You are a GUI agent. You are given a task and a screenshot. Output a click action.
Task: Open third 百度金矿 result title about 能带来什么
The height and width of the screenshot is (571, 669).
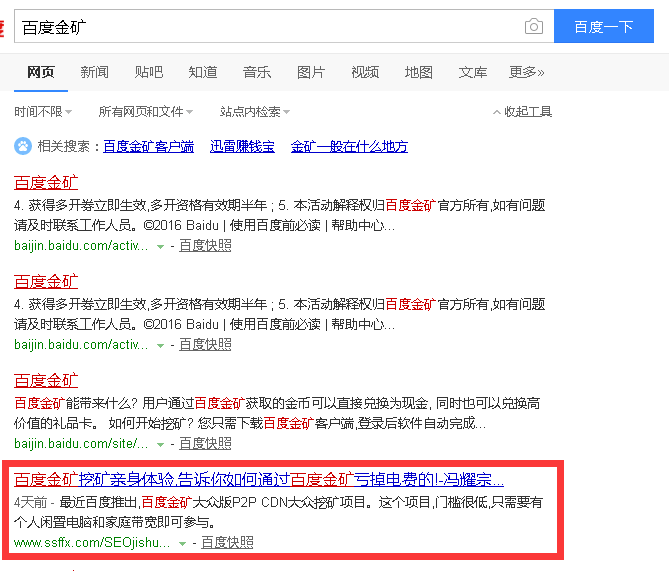coord(46,381)
